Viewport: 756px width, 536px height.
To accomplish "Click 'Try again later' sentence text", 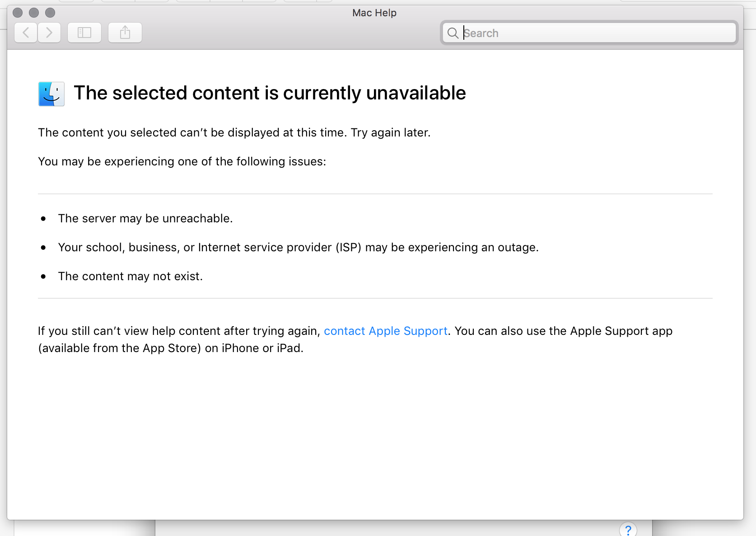I will (x=391, y=132).
